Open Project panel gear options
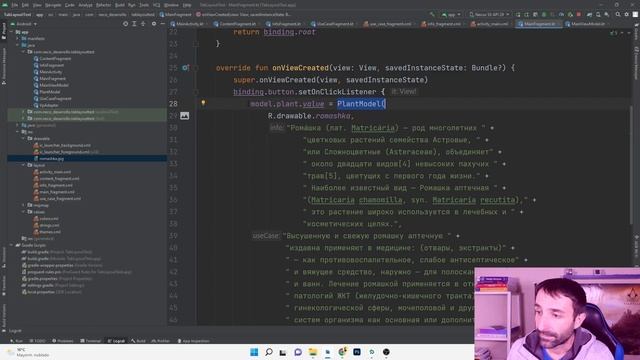 point(154,24)
